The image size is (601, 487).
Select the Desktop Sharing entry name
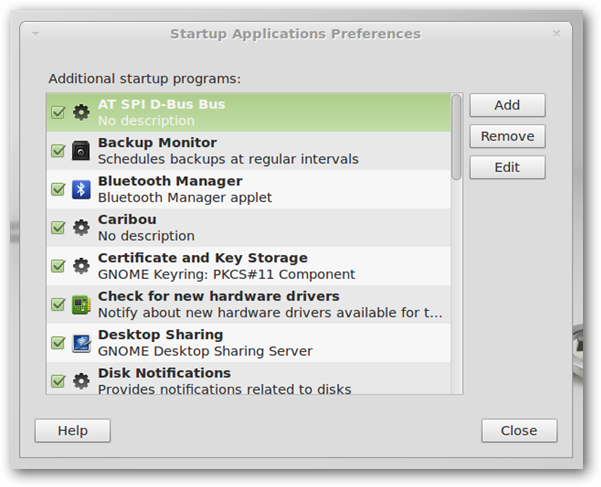click(x=161, y=335)
